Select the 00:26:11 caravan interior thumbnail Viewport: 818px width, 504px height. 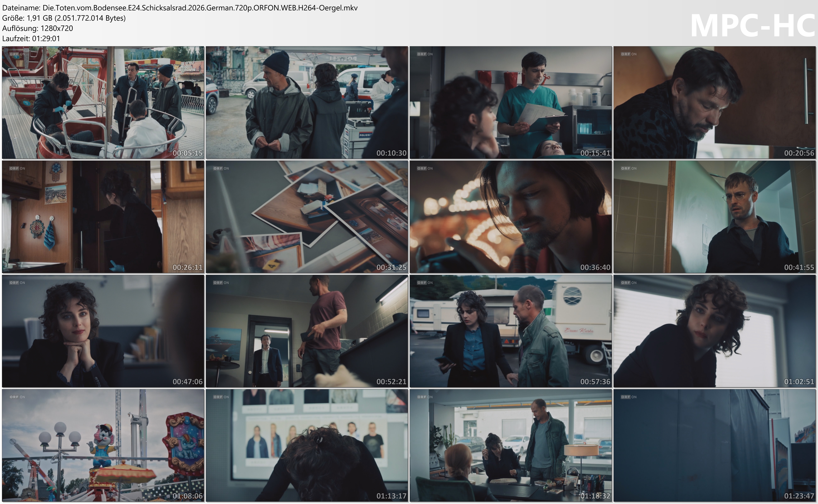103,217
